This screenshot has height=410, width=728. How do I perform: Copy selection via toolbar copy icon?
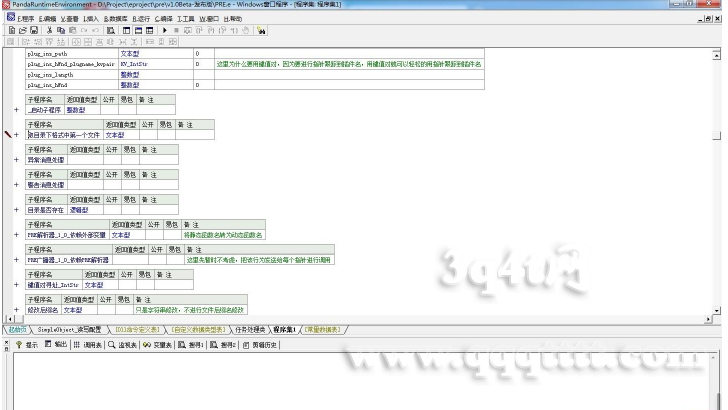(x=60, y=30)
